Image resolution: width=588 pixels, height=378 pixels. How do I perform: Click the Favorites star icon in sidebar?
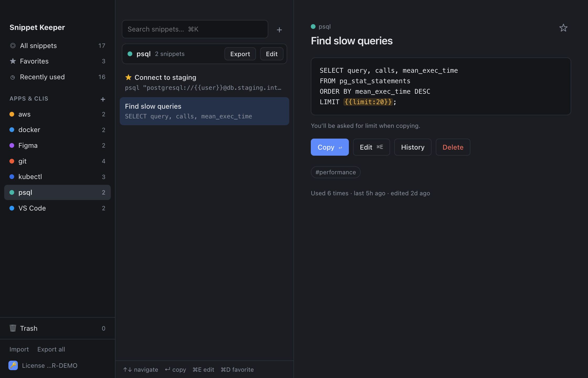click(x=13, y=61)
